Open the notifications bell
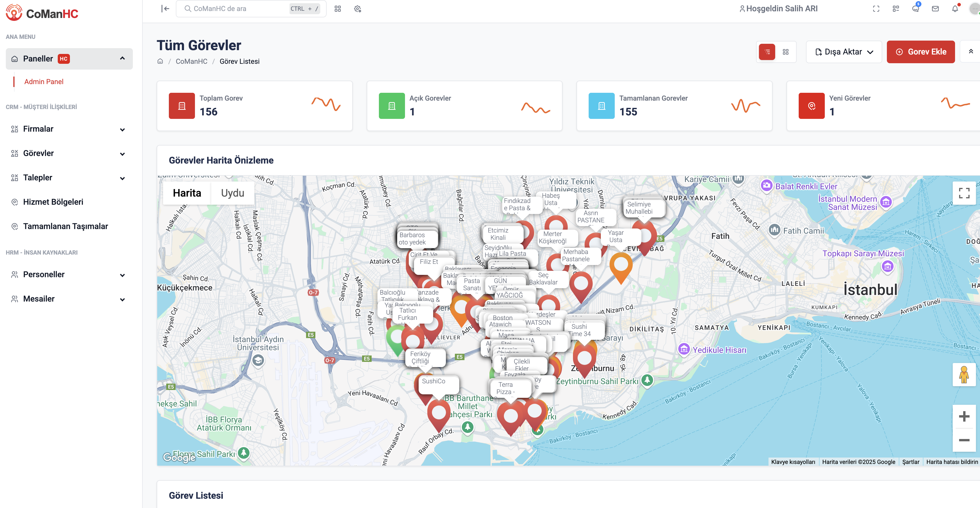 pyautogui.click(x=955, y=8)
